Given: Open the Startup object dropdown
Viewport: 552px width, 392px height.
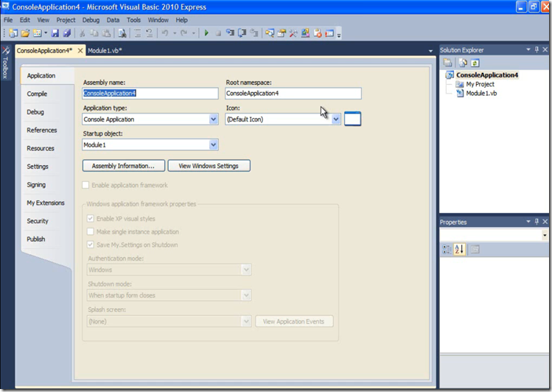Looking at the screenshot, I should [213, 144].
